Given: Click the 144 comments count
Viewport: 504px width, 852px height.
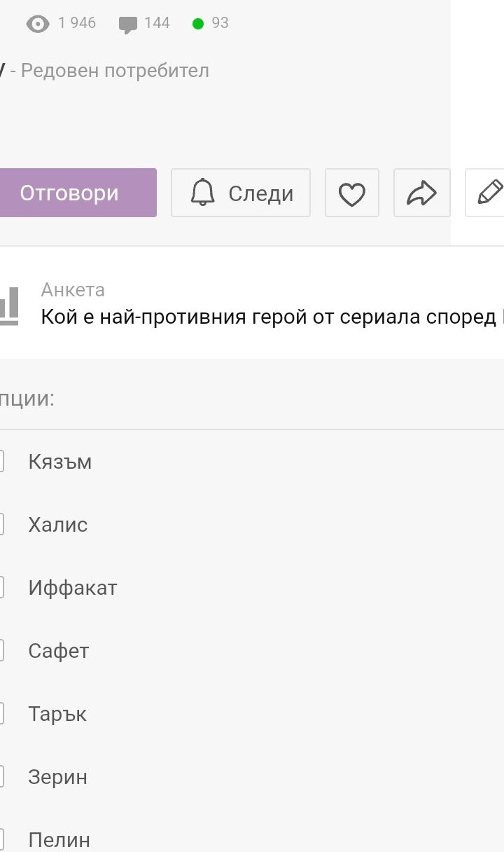Looking at the screenshot, I should [157, 23].
